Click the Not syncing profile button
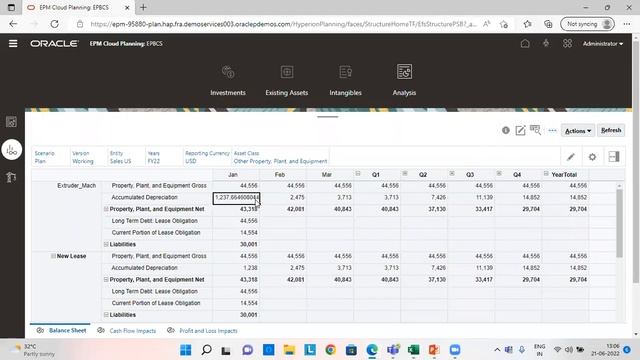 587,24
